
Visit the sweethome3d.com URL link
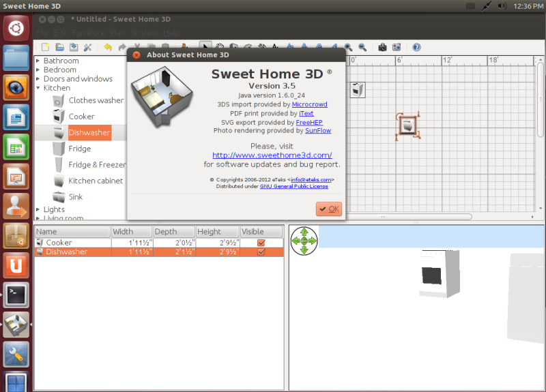(x=272, y=155)
